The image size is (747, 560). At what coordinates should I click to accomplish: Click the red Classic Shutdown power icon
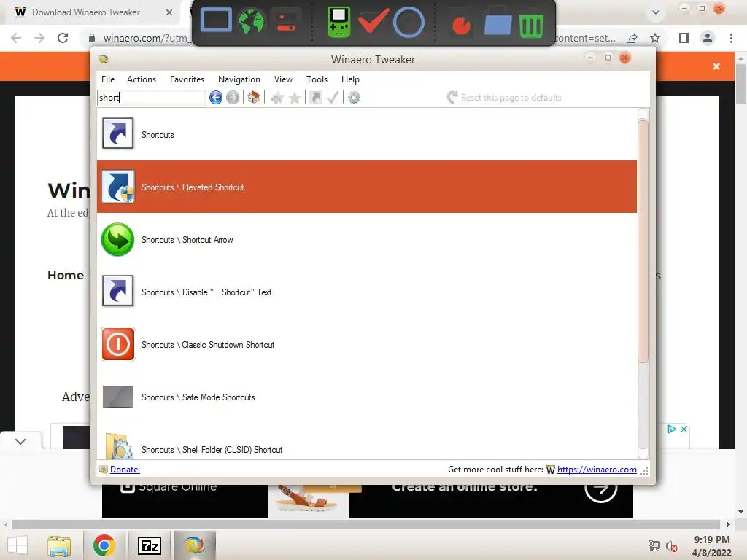(x=117, y=344)
